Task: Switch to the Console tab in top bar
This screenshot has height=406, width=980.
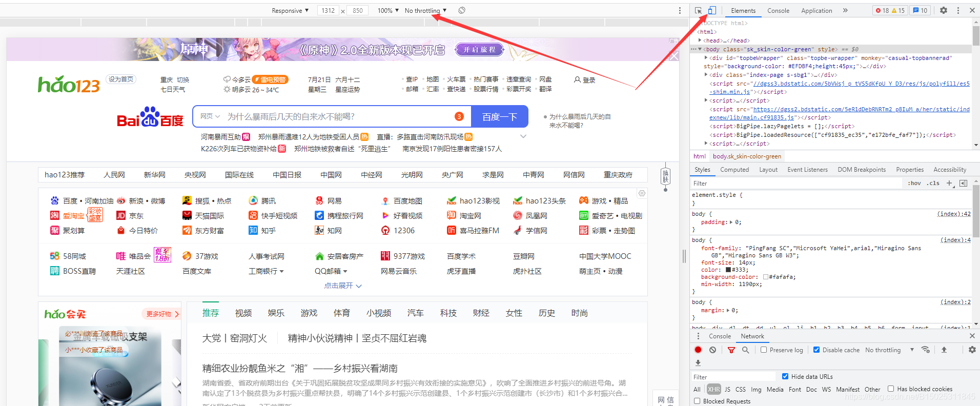Action: pyautogui.click(x=778, y=10)
